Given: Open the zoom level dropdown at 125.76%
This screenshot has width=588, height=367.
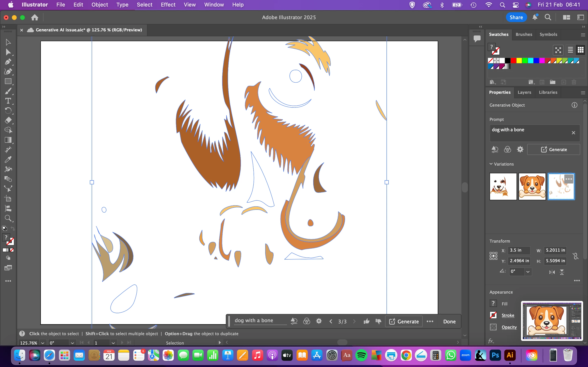Looking at the screenshot, I should (43, 343).
